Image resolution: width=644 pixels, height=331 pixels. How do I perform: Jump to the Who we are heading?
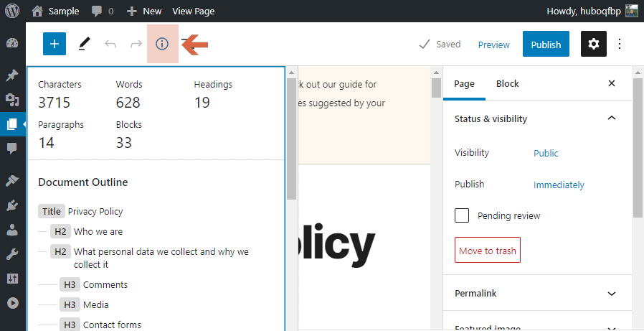(x=98, y=231)
